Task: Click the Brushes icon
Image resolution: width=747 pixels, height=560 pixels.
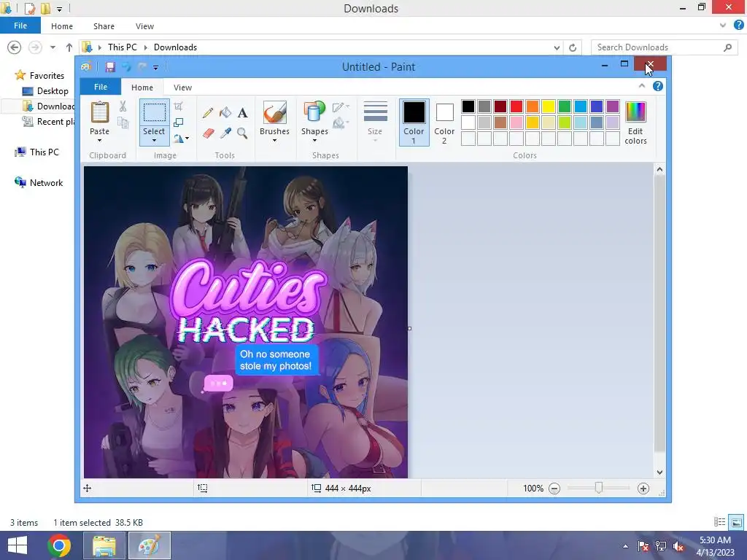Action: (274, 112)
